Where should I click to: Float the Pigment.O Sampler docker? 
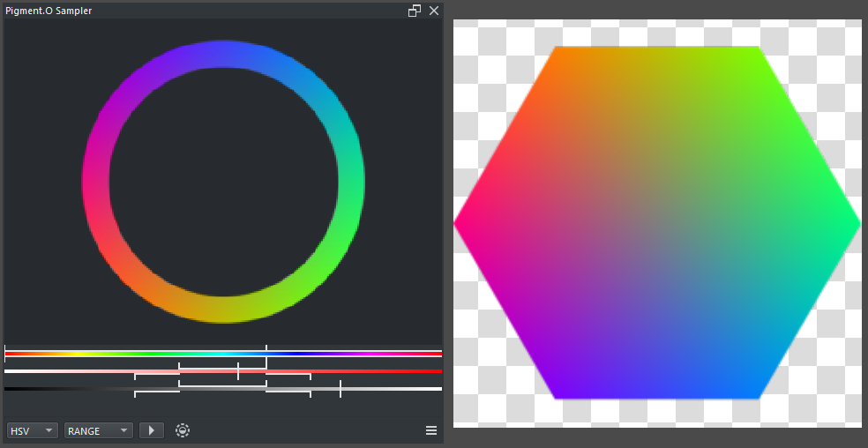click(414, 11)
